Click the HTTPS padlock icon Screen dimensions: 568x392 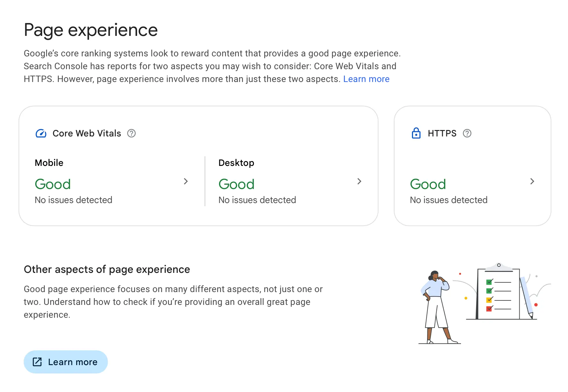point(416,133)
